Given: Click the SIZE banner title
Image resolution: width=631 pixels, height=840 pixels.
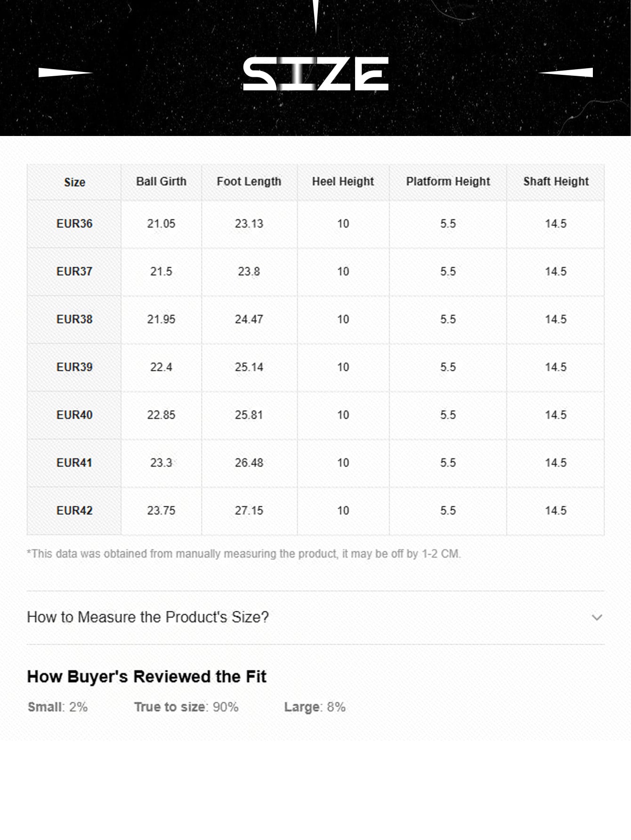Looking at the screenshot, I should click(x=315, y=74).
